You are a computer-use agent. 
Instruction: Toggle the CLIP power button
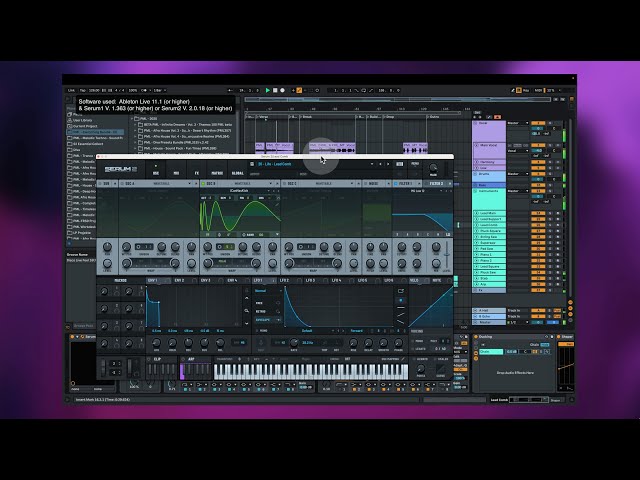[x=149, y=359]
